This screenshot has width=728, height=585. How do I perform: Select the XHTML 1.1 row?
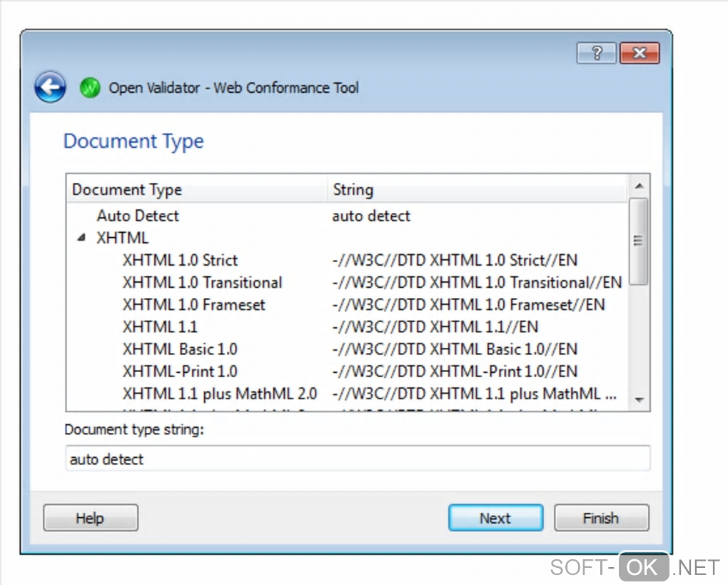160,327
